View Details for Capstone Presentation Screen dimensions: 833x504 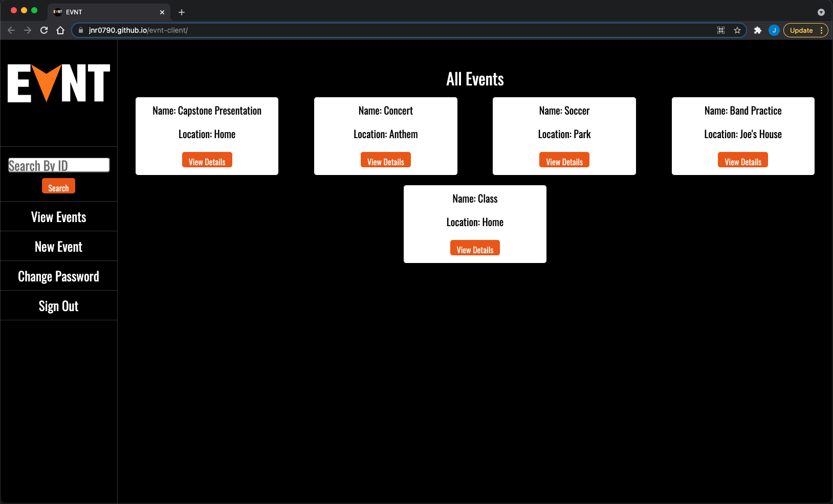pyautogui.click(x=207, y=160)
